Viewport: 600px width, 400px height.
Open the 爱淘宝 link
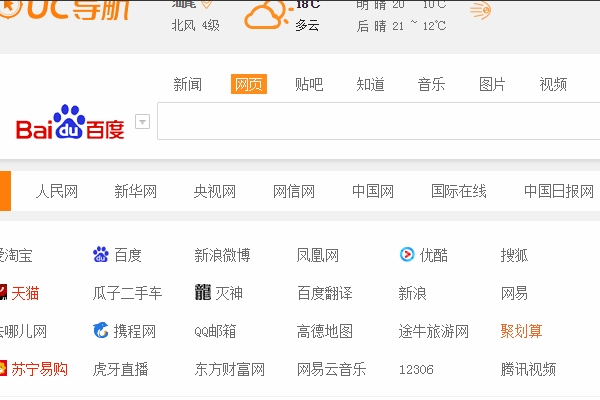click(x=16, y=255)
